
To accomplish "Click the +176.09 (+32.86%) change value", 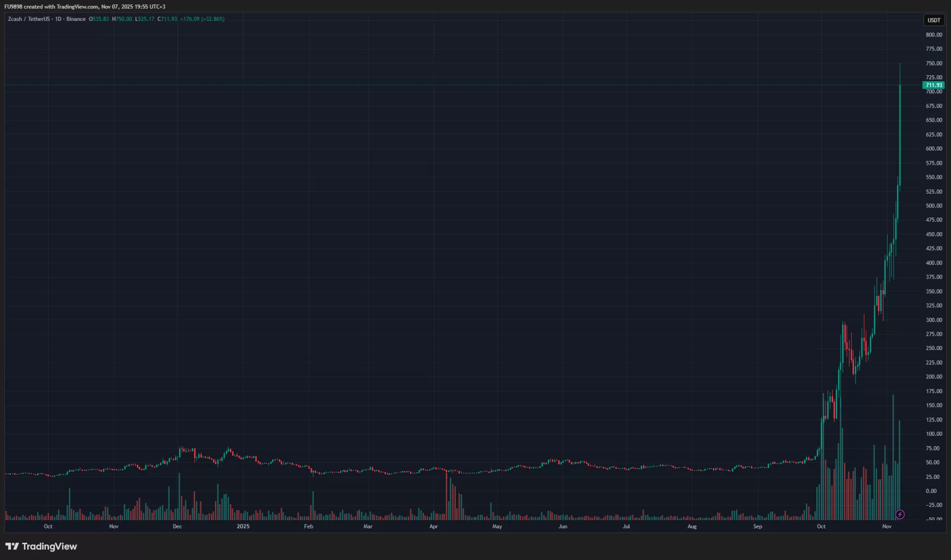I will (202, 19).
